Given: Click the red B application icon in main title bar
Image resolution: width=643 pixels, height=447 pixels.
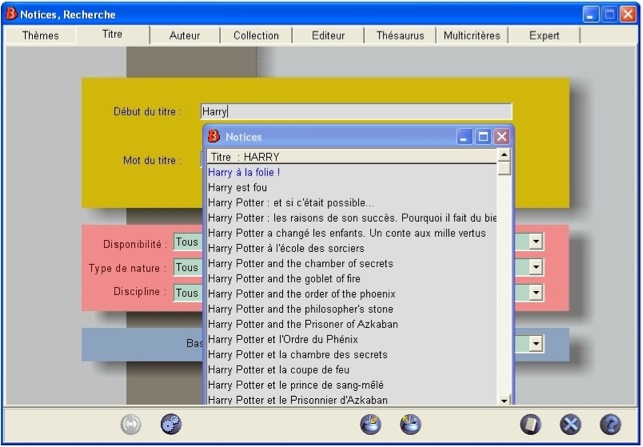Looking at the screenshot, I should [x=11, y=14].
